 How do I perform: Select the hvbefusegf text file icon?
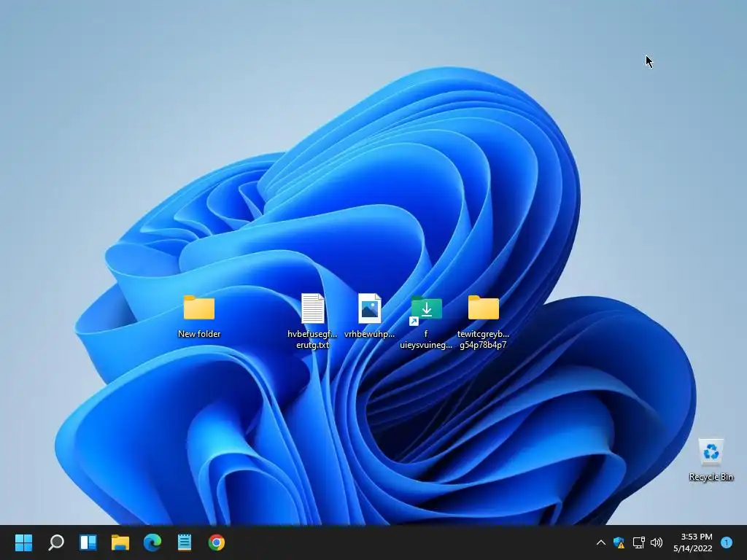tap(312, 308)
